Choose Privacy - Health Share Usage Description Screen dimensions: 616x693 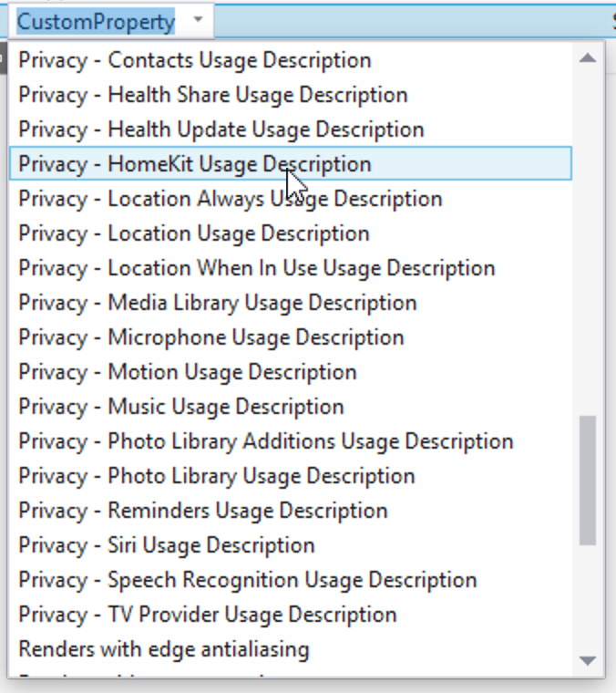(213, 96)
